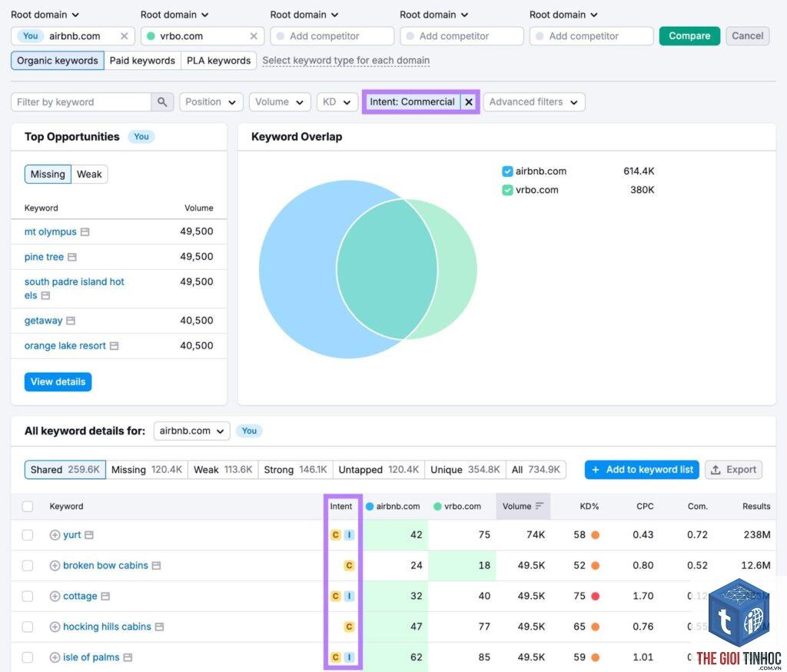Click the Export button
Viewport: 787px width, 672px height.
pos(734,470)
